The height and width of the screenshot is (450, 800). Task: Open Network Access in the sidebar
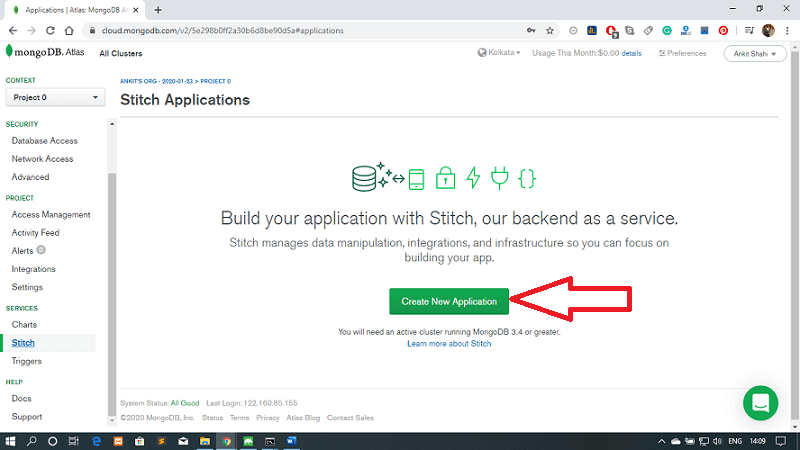click(42, 159)
